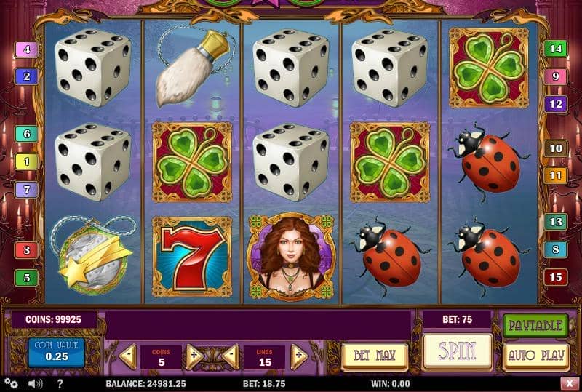This screenshot has width=582, height=392.
Task: Select payline 14 marker
Action: (x=555, y=49)
